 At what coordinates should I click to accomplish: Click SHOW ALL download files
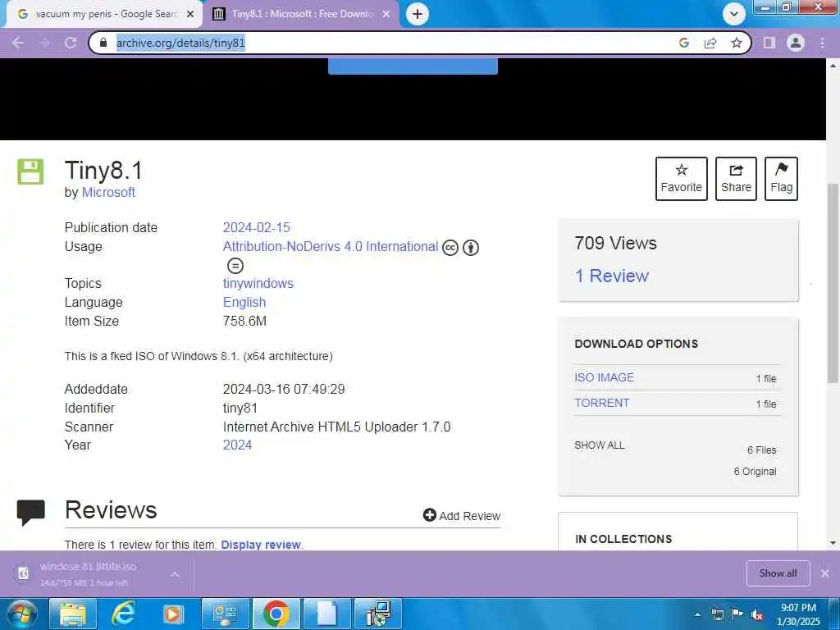[600, 445]
